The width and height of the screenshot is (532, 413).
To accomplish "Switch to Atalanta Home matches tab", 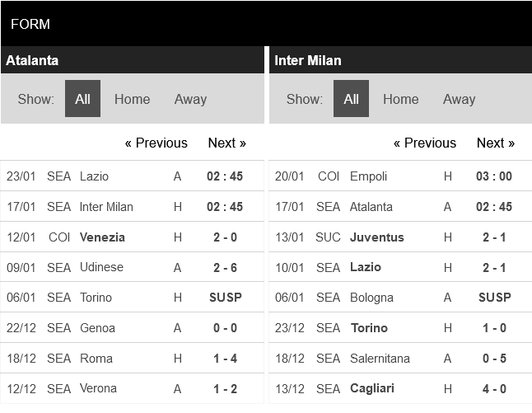I will 132,99.
